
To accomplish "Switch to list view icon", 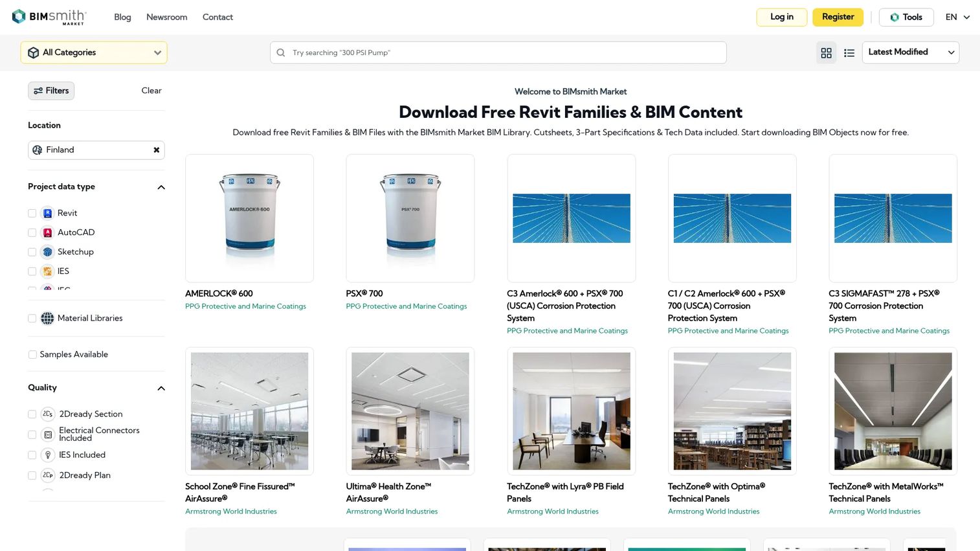I will coord(849,53).
